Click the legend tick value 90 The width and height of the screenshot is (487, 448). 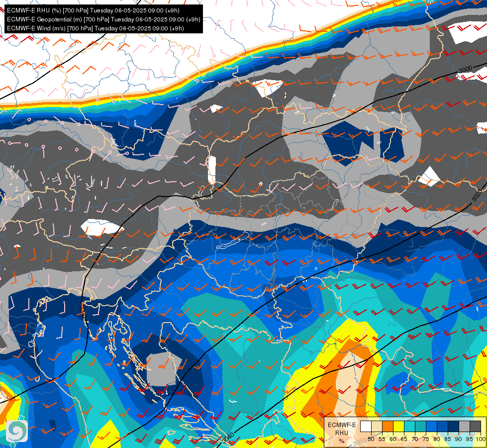click(x=459, y=439)
